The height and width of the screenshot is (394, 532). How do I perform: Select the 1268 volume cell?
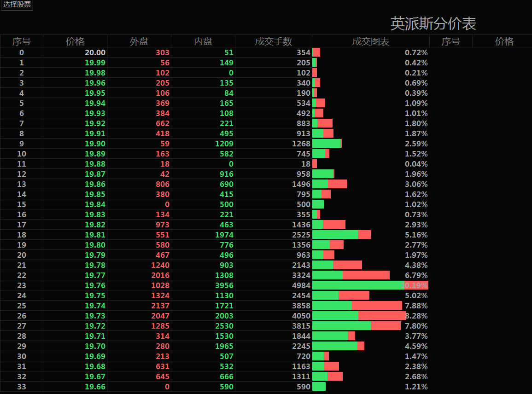click(301, 144)
